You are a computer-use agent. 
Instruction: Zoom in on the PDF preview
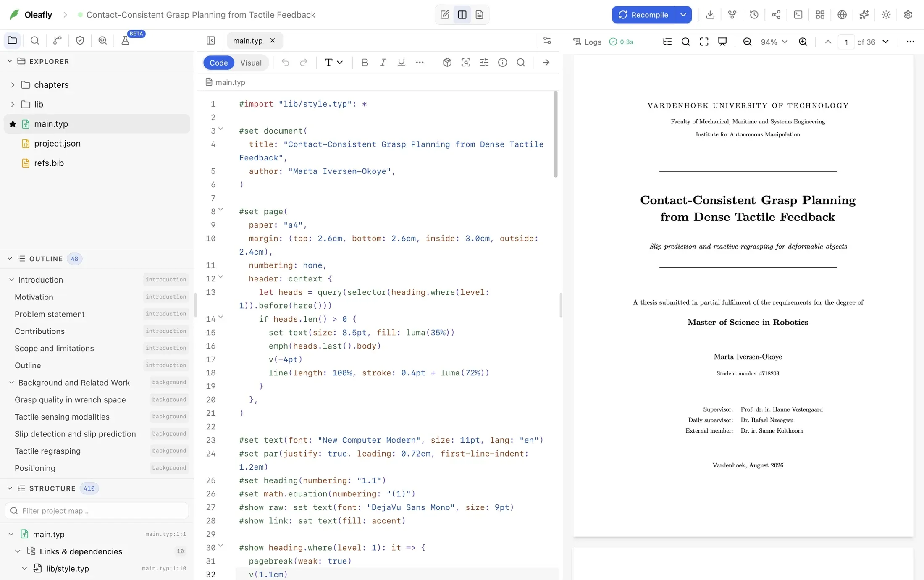point(803,42)
